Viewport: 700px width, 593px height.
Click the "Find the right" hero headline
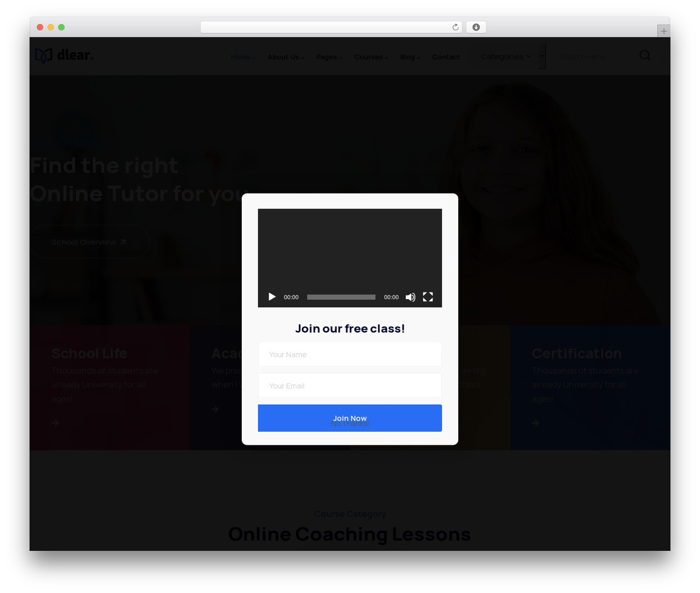[x=104, y=166]
